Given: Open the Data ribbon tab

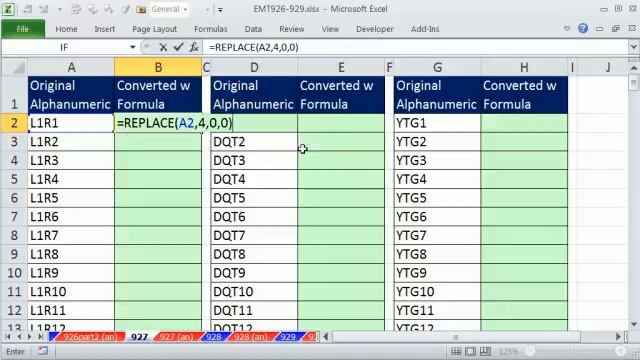Looking at the screenshot, I should point(253,29).
